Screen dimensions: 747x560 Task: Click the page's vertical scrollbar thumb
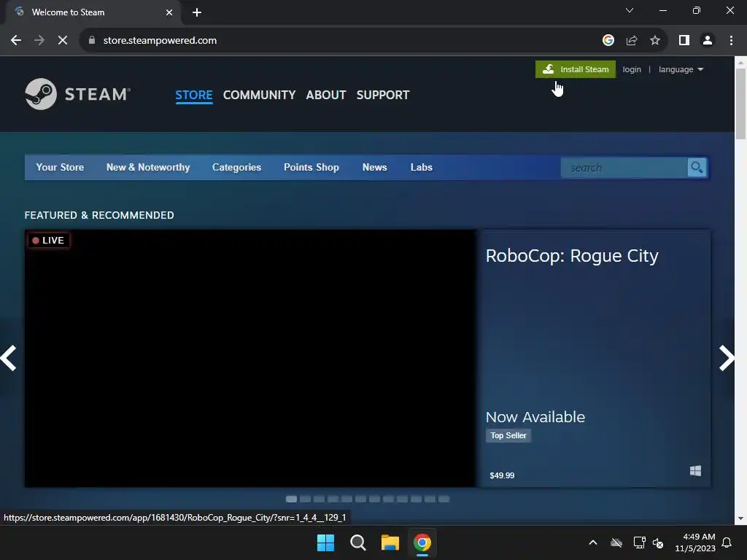[740, 104]
